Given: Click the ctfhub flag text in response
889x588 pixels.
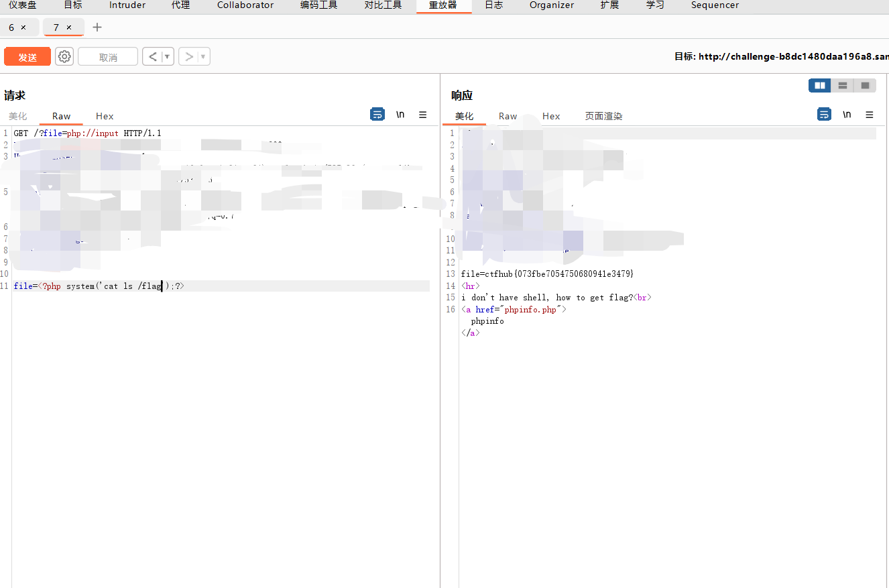Looking at the screenshot, I should pyautogui.click(x=547, y=274).
